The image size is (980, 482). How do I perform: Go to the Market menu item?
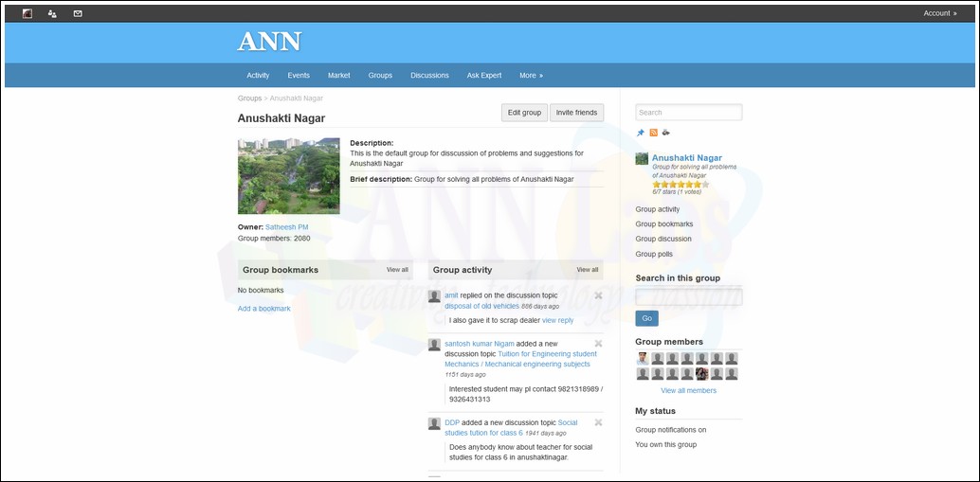pyautogui.click(x=338, y=76)
